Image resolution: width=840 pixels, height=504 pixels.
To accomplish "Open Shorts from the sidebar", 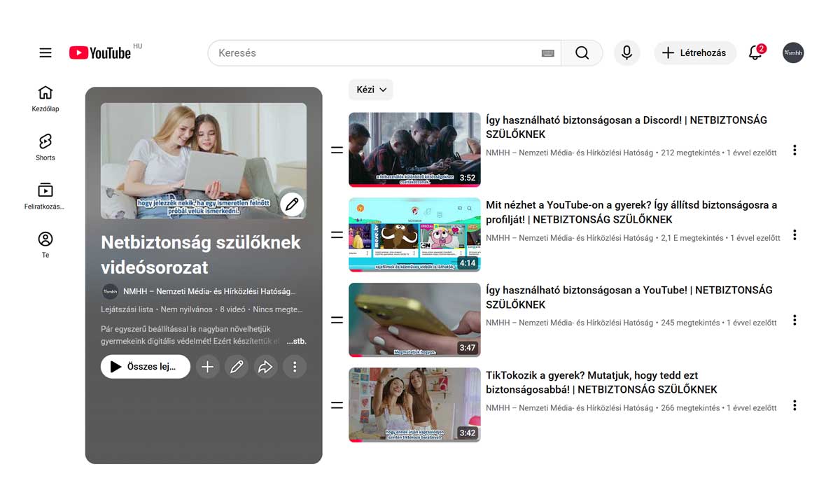I will 45,147.
